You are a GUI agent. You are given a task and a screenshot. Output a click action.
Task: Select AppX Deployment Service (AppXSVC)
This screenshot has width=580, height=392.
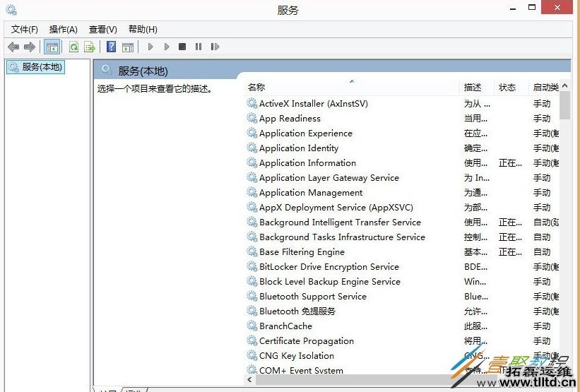pyautogui.click(x=336, y=207)
